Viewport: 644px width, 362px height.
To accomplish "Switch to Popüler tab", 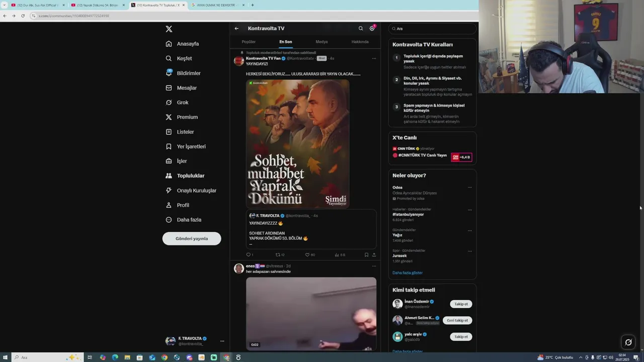I will [x=249, y=42].
